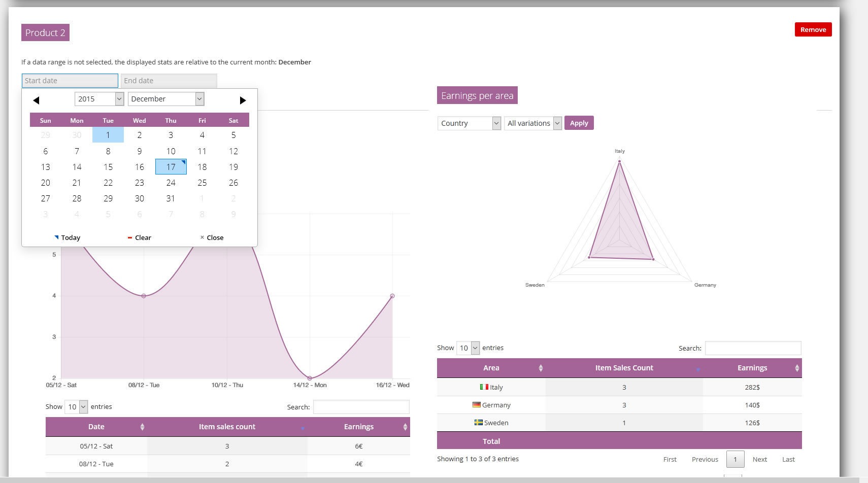Click the Italy flag icon
868x483 pixels.
pyautogui.click(x=484, y=387)
